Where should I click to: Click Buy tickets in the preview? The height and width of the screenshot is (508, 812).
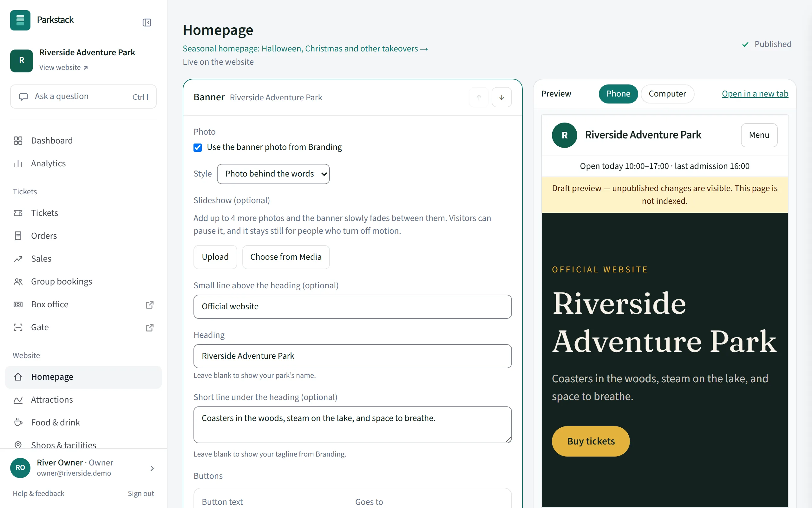tap(591, 441)
